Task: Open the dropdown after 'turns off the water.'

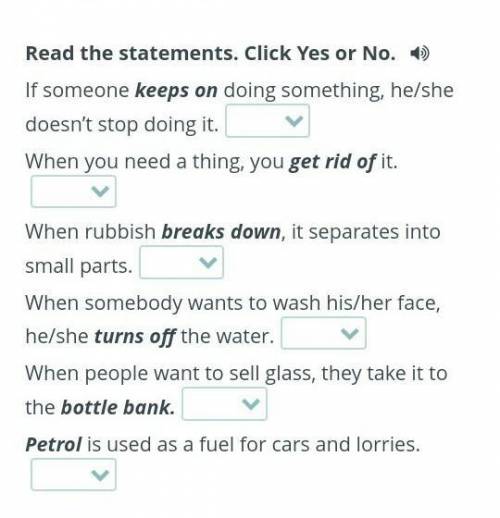Action: coord(324,333)
